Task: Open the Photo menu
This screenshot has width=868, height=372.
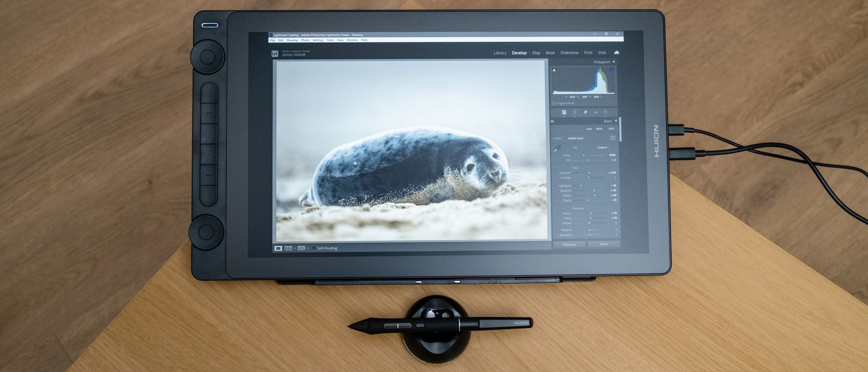Action: (305, 40)
